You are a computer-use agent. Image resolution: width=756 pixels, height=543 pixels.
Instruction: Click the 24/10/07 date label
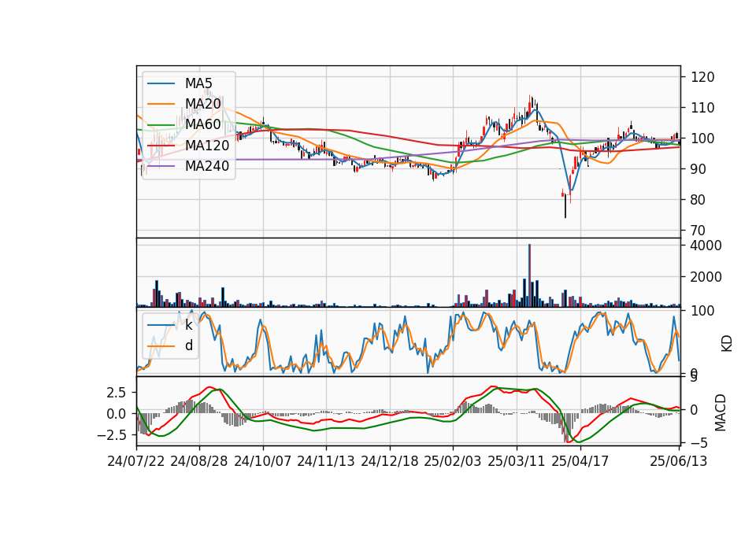[x=263, y=461]
